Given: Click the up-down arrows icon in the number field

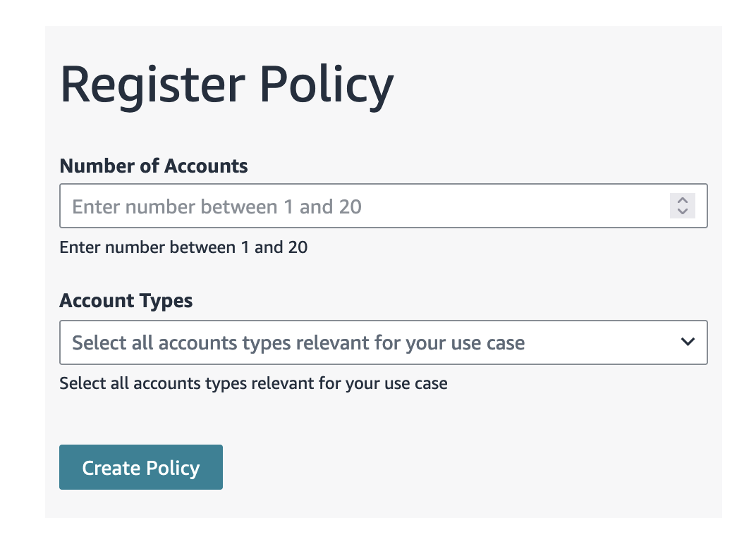Looking at the screenshot, I should point(682,206).
